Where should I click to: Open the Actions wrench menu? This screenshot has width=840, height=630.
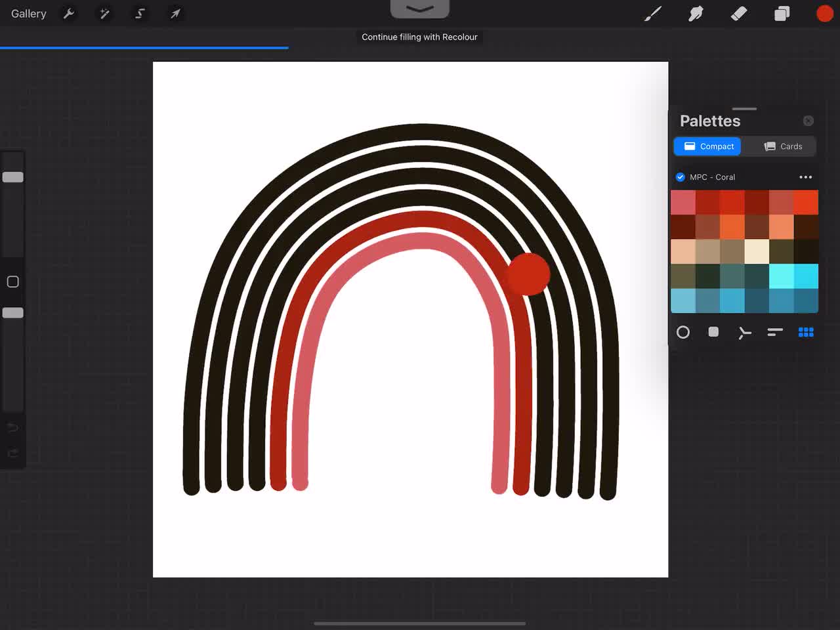pyautogui.click(x=69, y=14)
